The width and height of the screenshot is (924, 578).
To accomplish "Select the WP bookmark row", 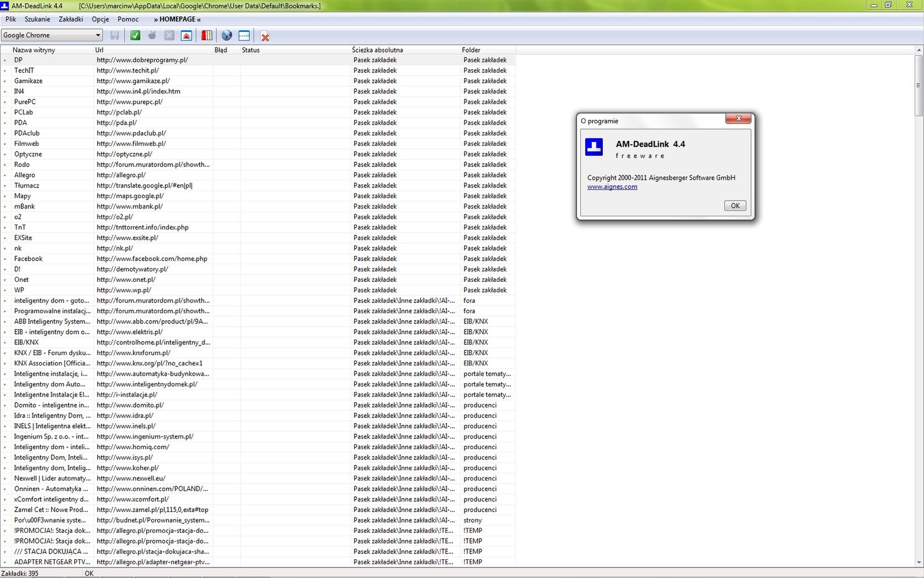I will coord(258,290).
